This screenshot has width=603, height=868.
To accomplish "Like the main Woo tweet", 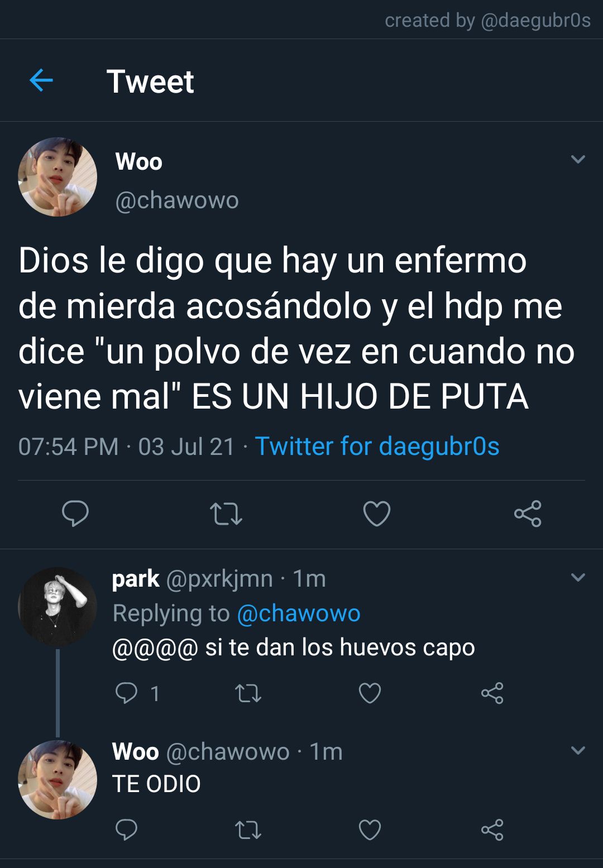I will coord(377,514).
